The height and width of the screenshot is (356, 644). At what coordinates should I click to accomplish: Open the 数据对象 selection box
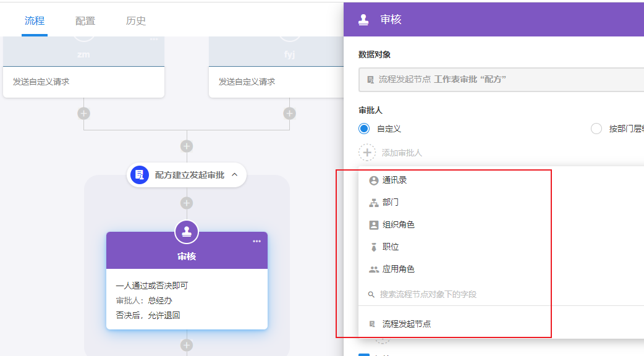coord(501,80)
